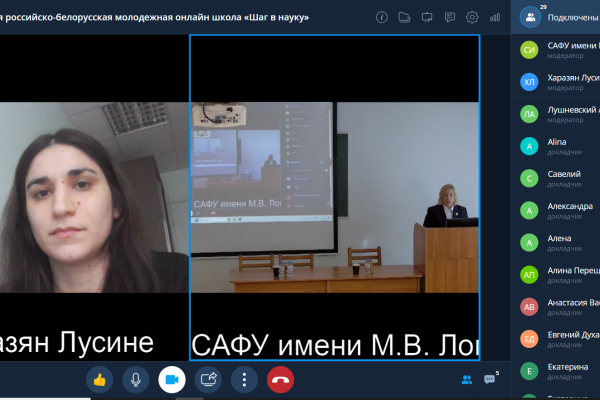Start screen sharing with share icon
This screenshot has width=600, height=400.
(209, 379)
